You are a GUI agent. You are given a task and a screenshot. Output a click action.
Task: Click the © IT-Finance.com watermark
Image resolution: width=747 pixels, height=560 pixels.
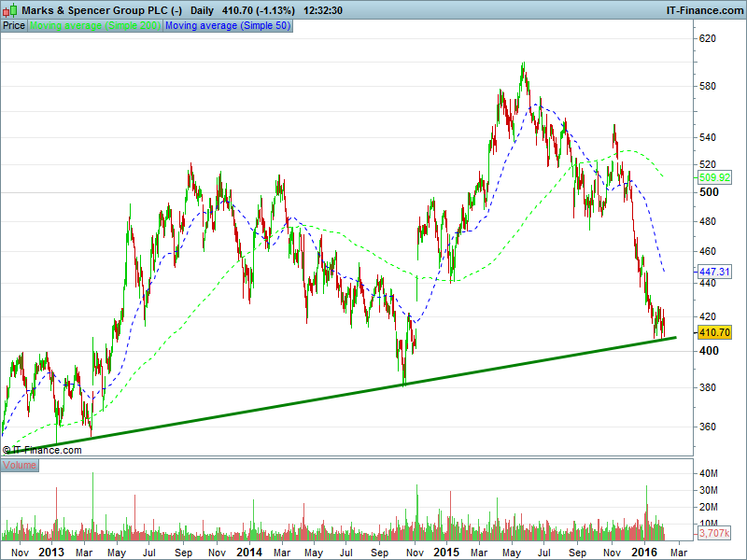tap(42, 450)
